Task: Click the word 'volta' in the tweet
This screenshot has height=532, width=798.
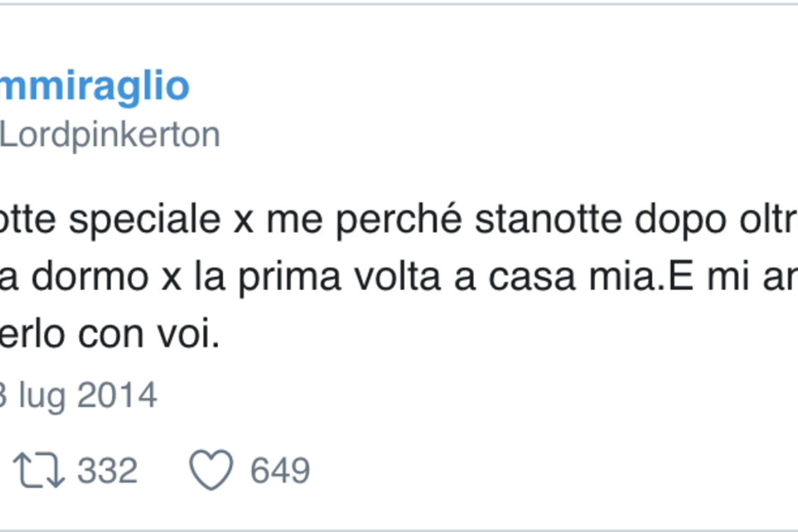Action: point(398,277)
